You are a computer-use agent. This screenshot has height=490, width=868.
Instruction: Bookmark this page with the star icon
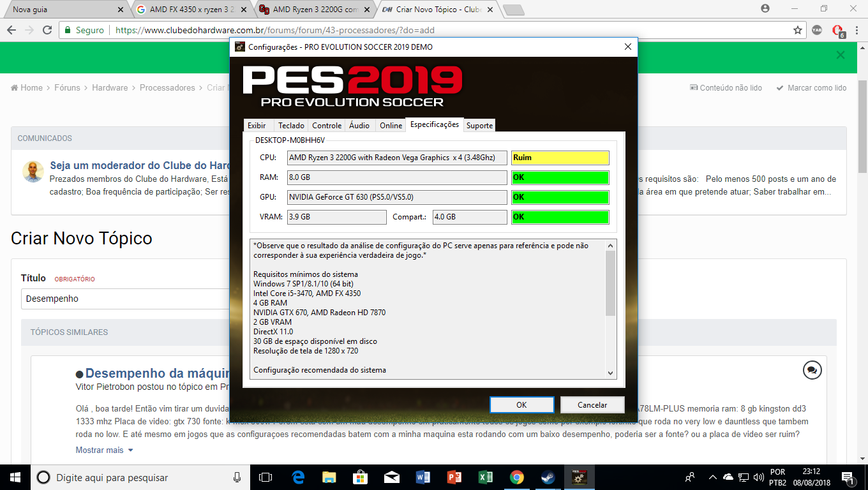798,30
